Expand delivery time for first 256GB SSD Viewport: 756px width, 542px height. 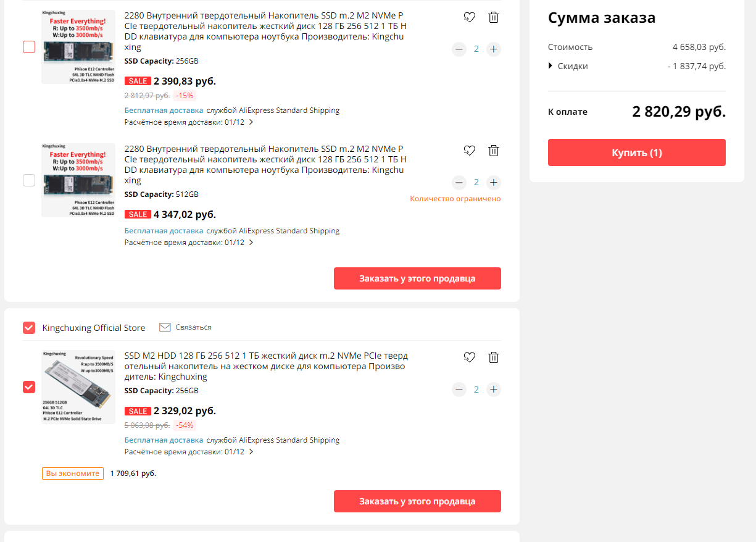pyautogui.click(x=251, y=122)
